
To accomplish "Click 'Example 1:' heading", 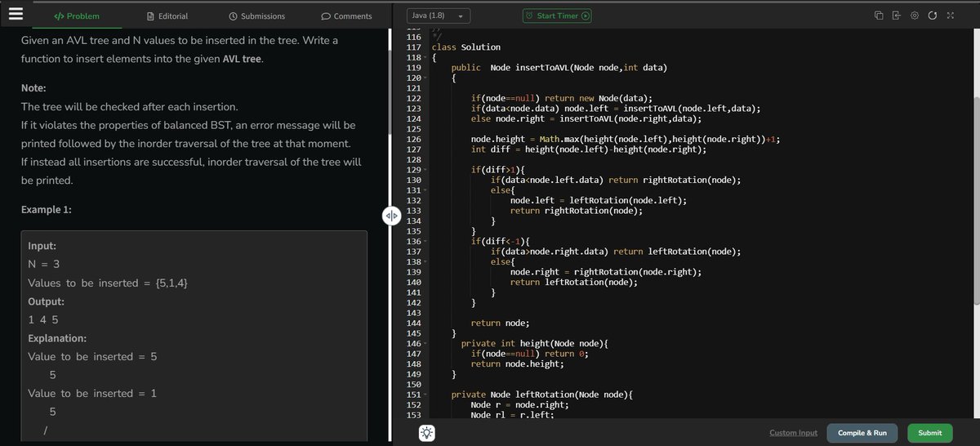I will (x=46, y=210).
